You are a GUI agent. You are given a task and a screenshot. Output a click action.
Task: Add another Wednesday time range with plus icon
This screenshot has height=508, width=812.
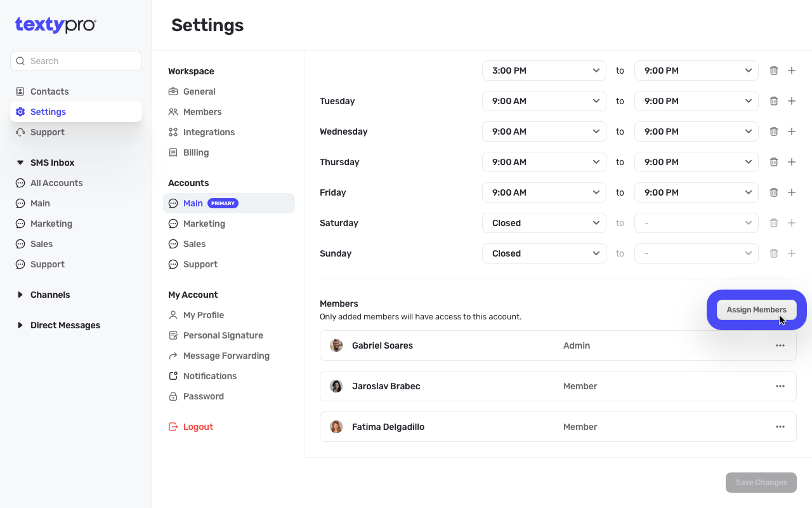point(792,131)
